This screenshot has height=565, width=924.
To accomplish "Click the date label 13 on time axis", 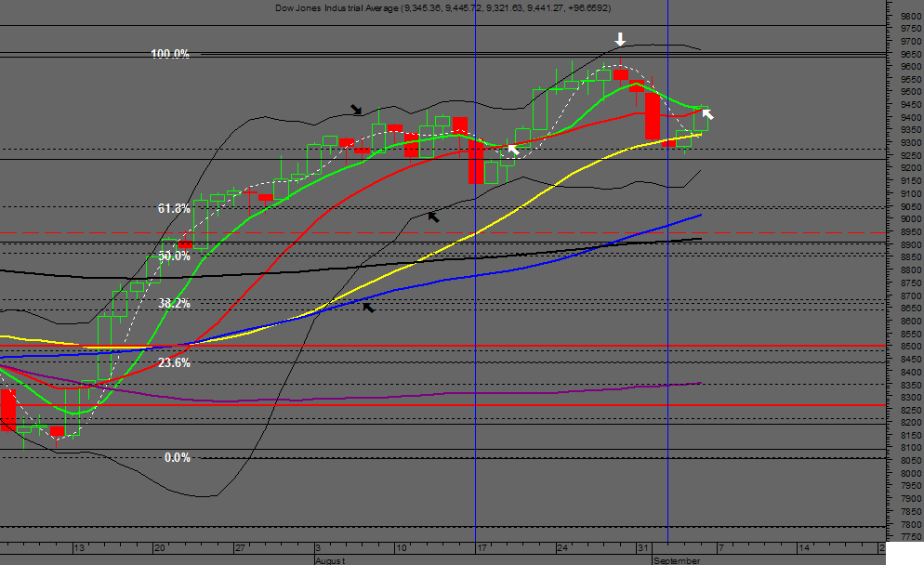I will (x=79, y=548).
